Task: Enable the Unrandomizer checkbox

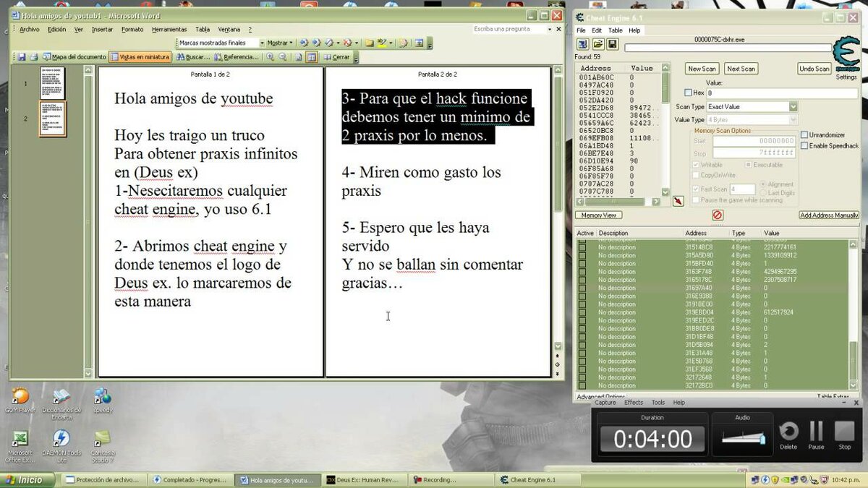Action: 804,135
